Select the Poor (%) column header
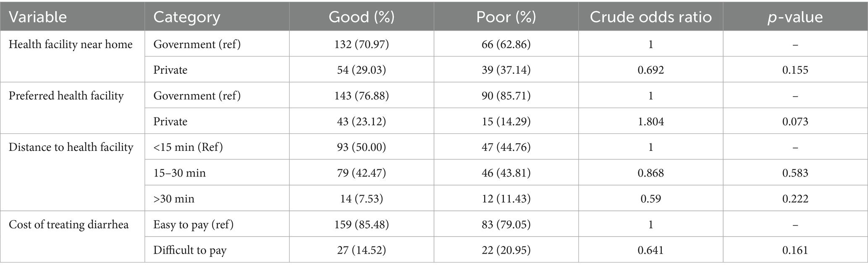The image size is (868, 270). (x=506, y=17)
